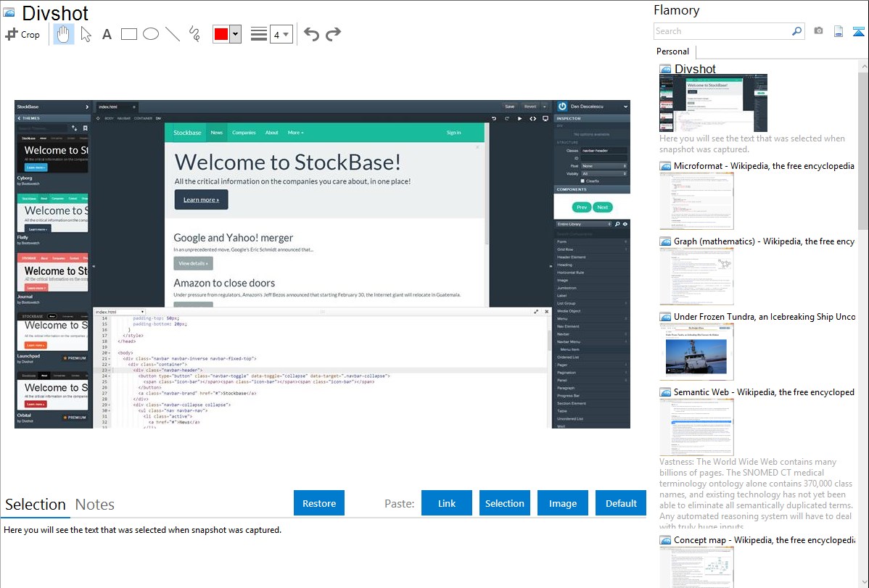Toggle the eye icon beside Entire Library

(625, 224)
